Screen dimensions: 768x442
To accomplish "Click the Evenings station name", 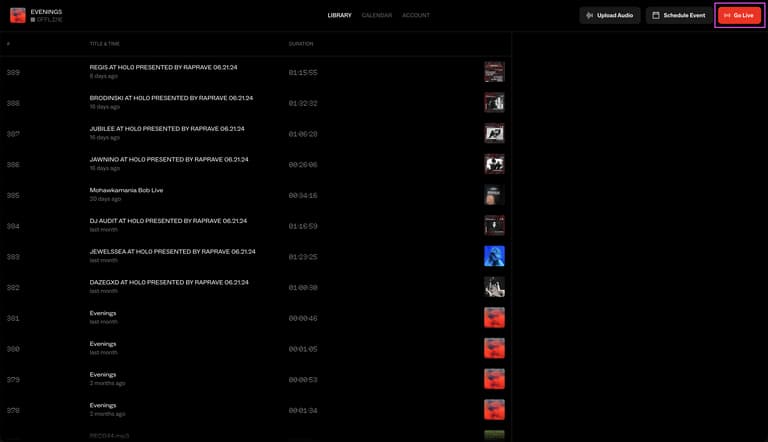I will click(46, 12).
